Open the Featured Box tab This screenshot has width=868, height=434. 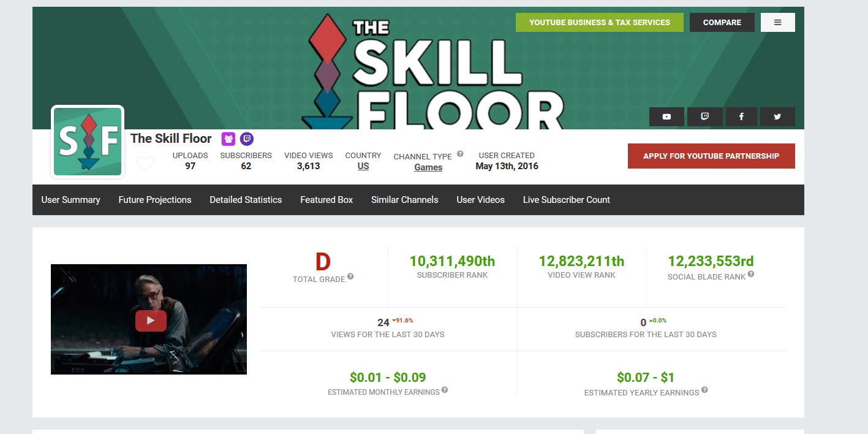pyautogui.click(x=326, y=200)
